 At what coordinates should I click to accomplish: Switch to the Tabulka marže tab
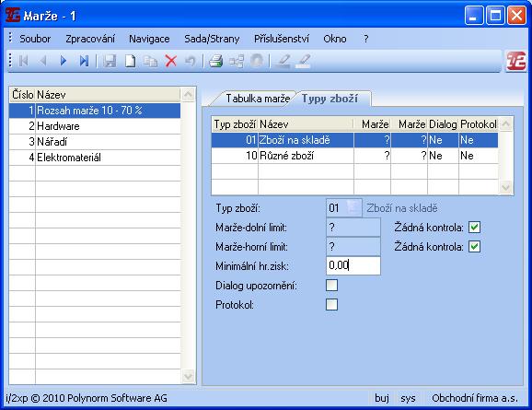(x=258, y=99)
